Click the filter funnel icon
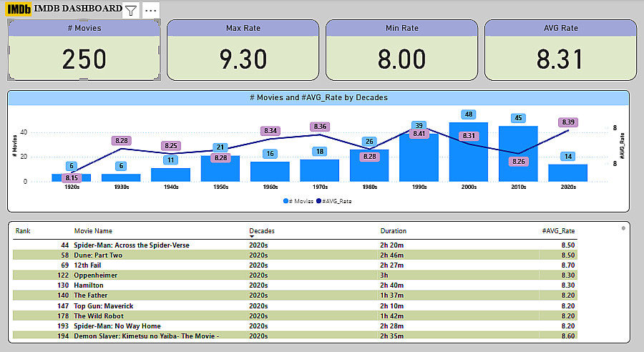 pos(131,10)
